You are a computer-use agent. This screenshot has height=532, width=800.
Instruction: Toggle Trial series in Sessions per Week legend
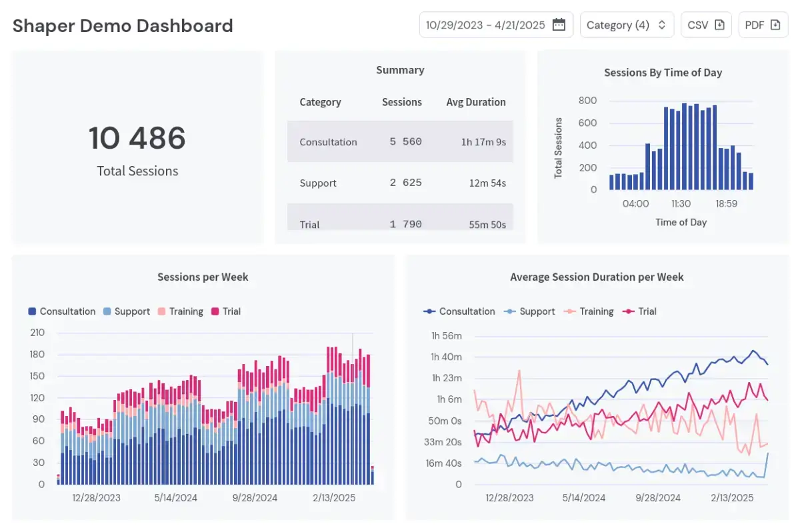[x=225, y=311]
